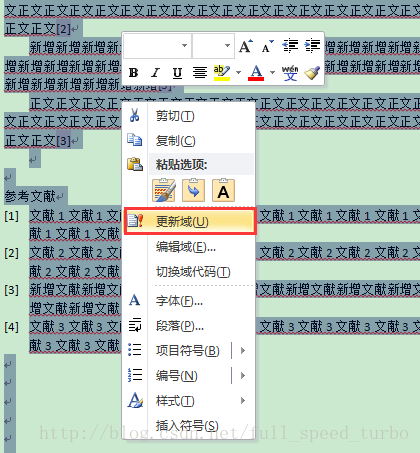420x453 pixels.
Task: Click the font A icon beside 字体
Action: pyautogui.click(x=135, y=300)
